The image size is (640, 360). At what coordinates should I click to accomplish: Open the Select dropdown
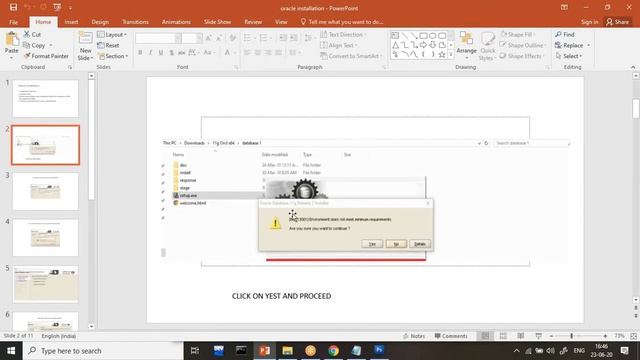569,56
